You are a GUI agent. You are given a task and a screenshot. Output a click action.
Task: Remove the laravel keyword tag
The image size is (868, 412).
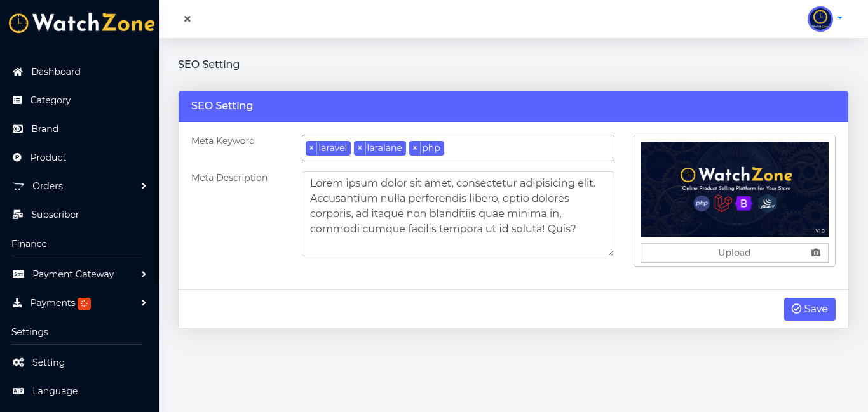click(311, 148)
